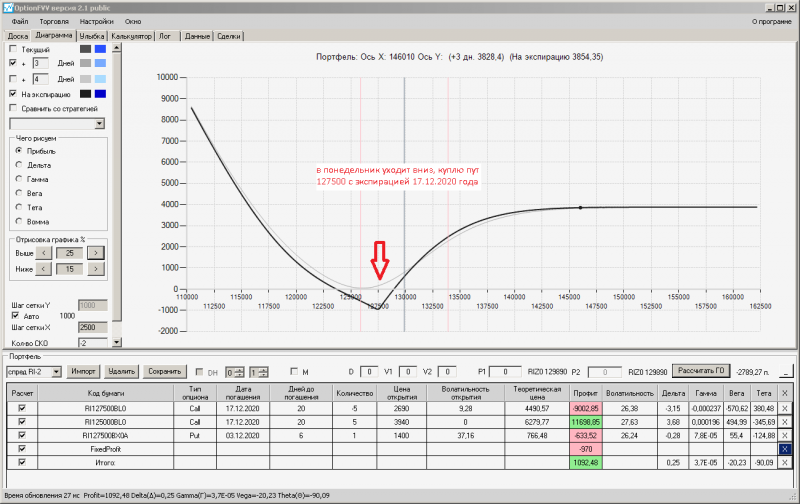Click X icon in table header column

(785, 393)
